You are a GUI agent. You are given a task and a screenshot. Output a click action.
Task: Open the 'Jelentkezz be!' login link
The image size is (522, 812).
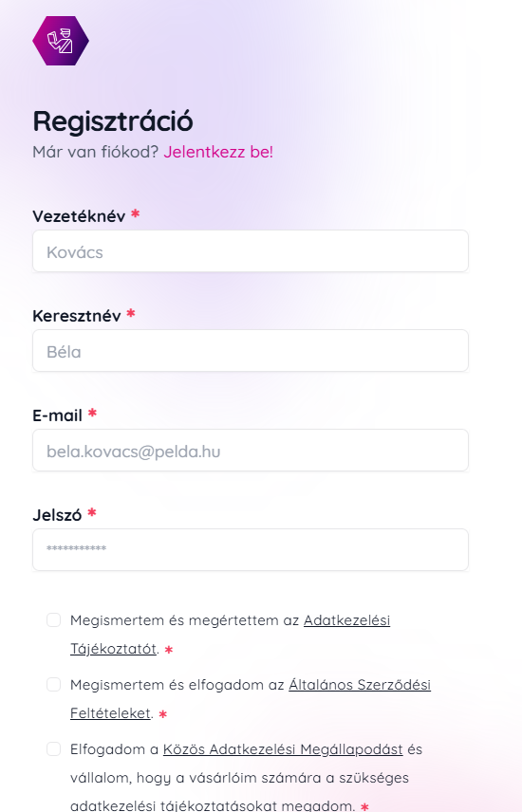click(218, 152)
